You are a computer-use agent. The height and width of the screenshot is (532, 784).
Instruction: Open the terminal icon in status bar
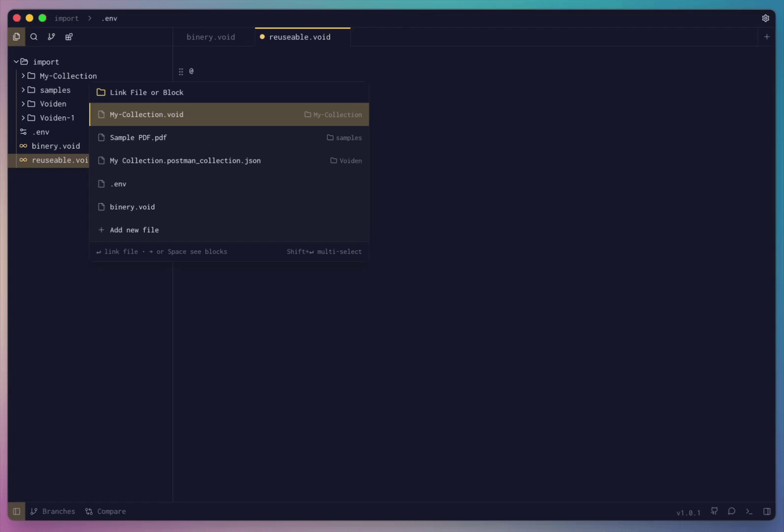749,511
